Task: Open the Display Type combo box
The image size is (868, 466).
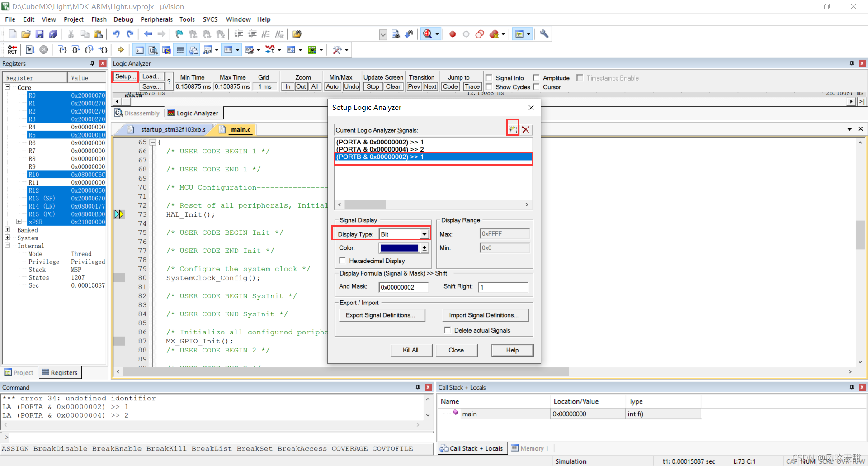Action: [404, 234]
